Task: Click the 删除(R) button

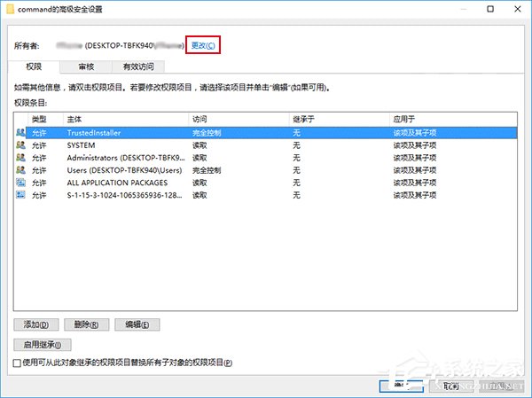Action: [x=87, y=324]
